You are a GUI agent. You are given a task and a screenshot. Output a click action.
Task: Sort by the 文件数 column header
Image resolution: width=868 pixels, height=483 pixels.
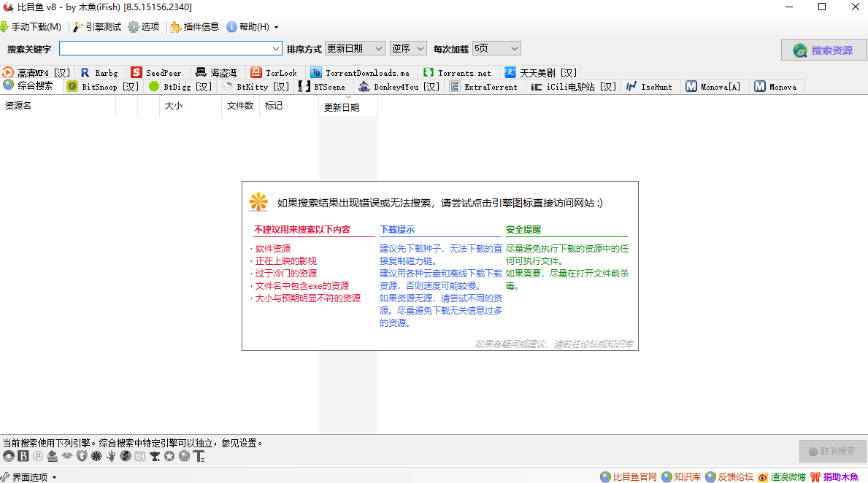(x=240, y=106)
